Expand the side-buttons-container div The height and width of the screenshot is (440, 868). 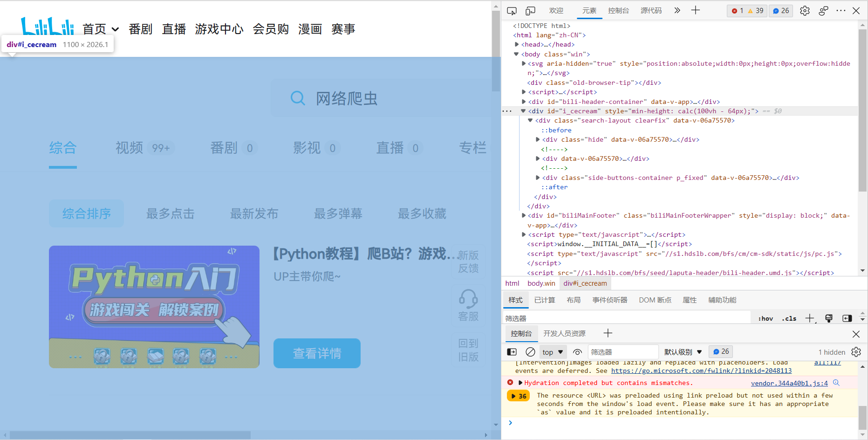pyautogui.click(x=538, y=178)
